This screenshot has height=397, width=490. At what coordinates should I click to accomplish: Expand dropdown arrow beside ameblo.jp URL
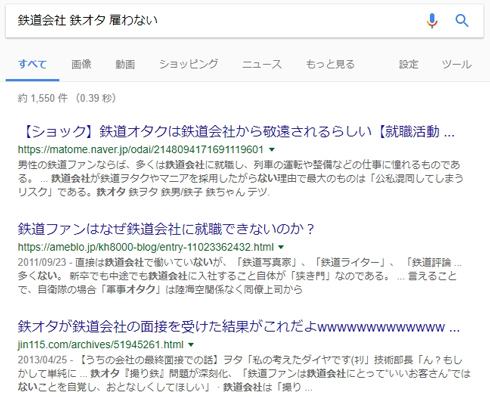(281, 247)
